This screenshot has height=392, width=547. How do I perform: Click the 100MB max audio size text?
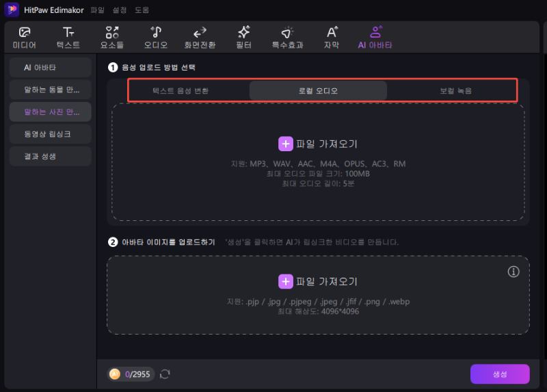coord(318,174)
